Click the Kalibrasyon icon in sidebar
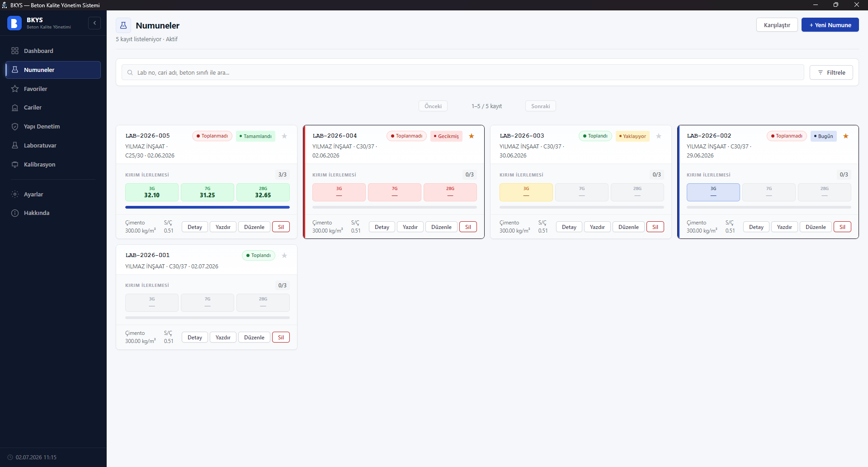868x467 pixels. (x=15, y=164)
